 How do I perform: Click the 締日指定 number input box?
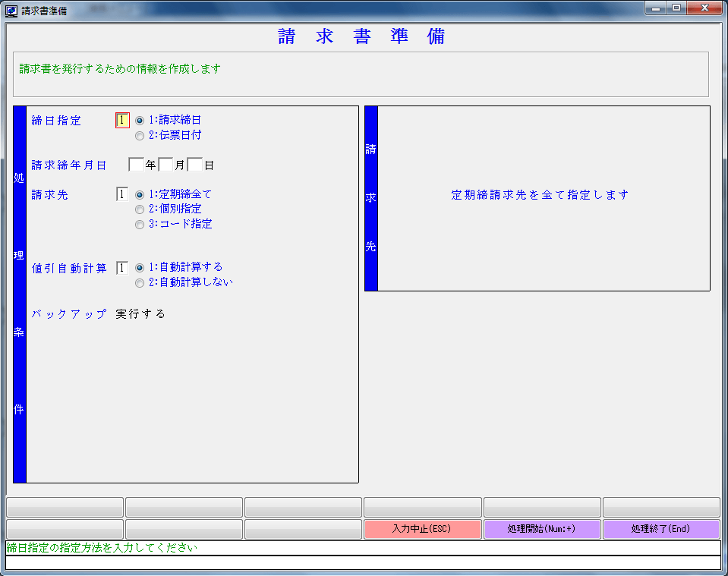tap(122, 120)
